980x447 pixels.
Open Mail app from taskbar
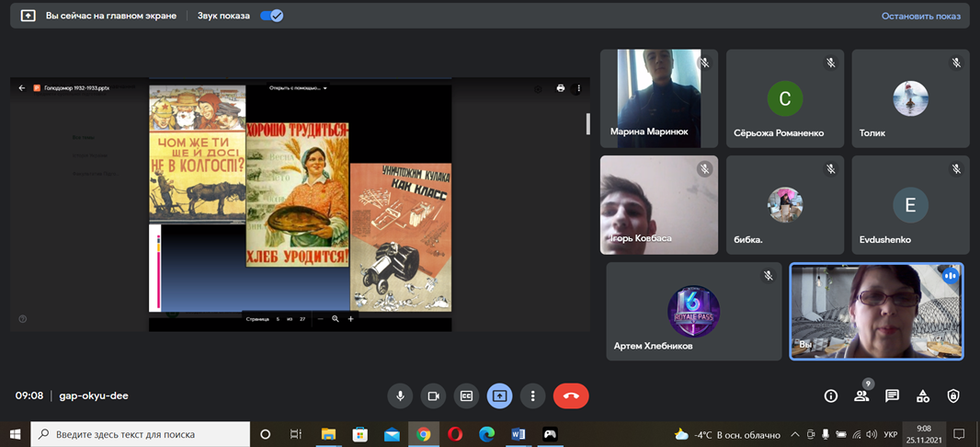coord(392,434)
